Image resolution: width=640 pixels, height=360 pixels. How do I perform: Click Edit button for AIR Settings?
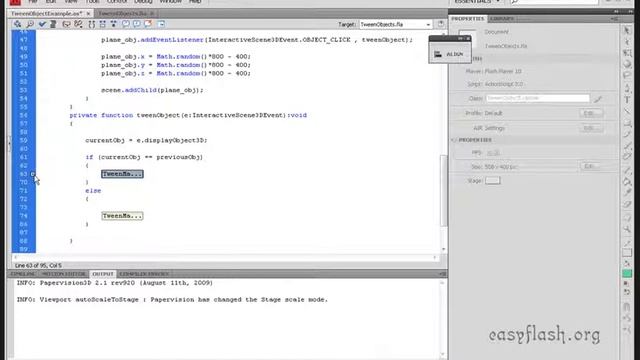591,128
